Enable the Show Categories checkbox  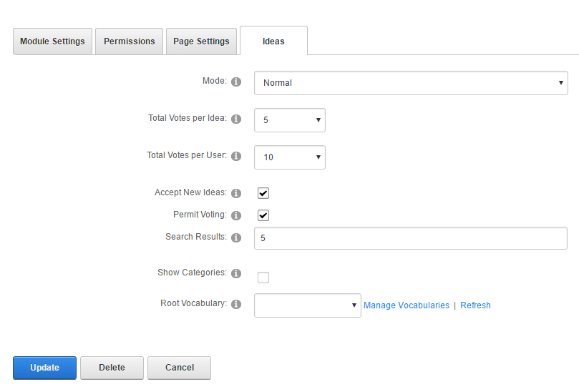(263, 278)
